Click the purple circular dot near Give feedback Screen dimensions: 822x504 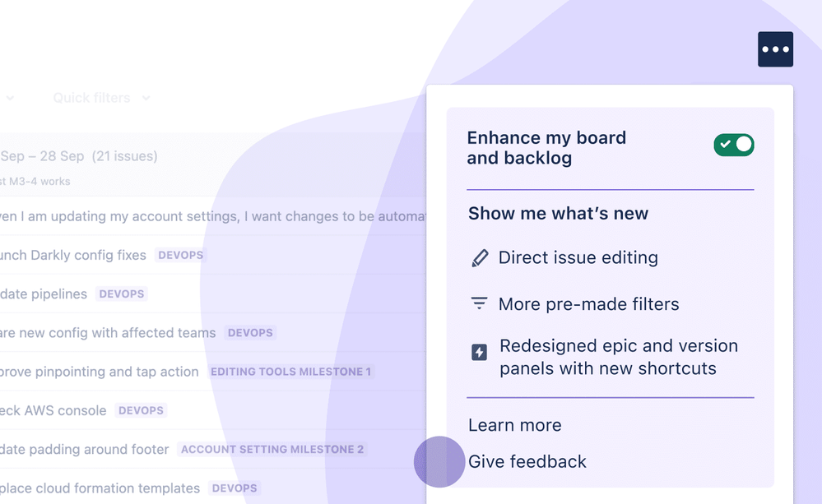pyautogui.click(x=439, y=462)
